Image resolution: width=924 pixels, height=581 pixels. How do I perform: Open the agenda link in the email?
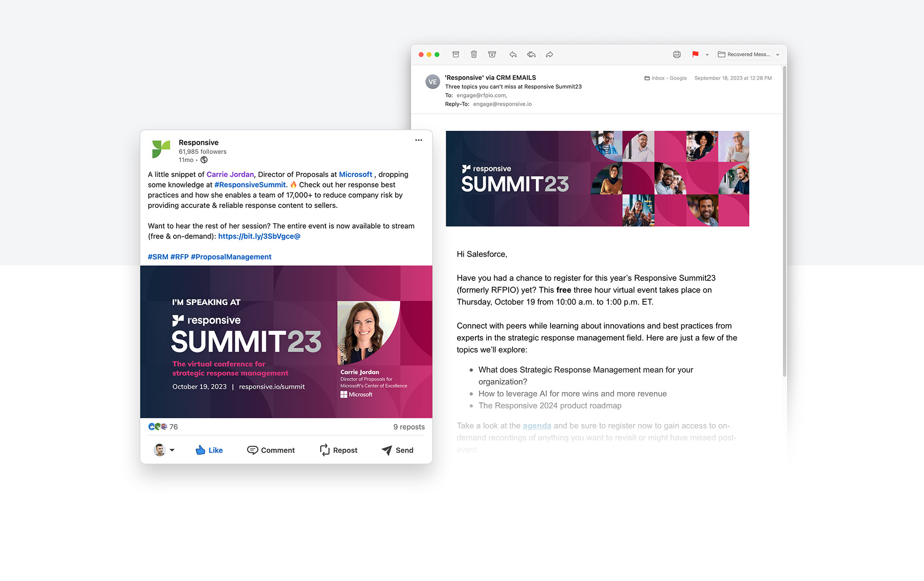pos(537,426)
